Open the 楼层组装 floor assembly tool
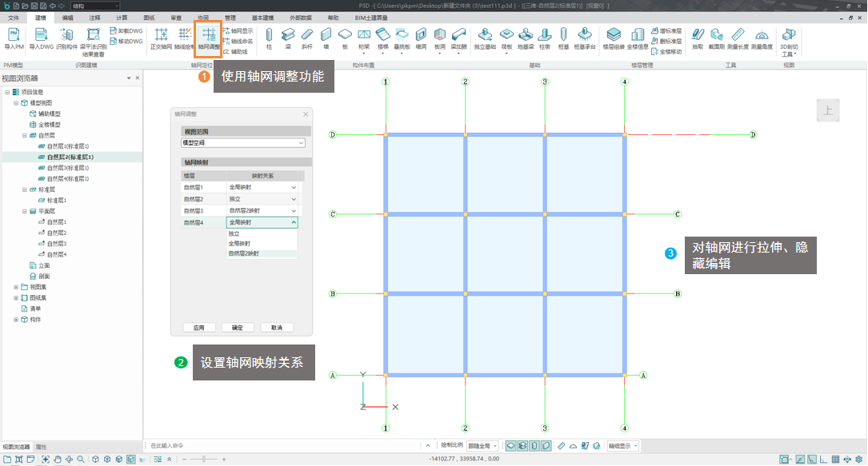This screenshot has width=868, height=466. (x=613, y=38)
